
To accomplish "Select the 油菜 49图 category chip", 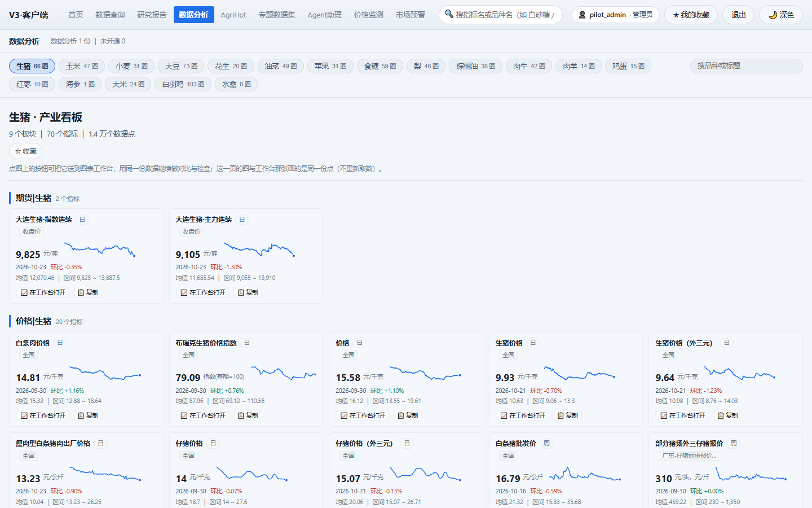I will (281, 66).
